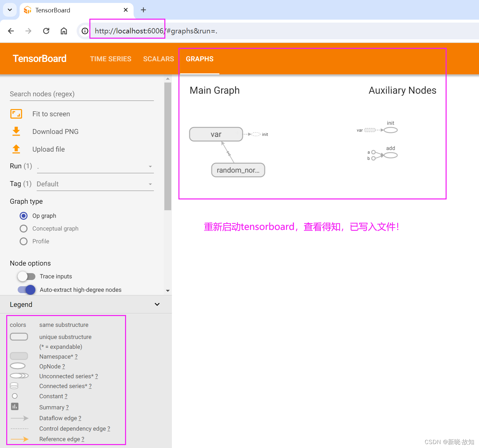
Task: Collapse the Legend panel chevron
Action: point(157,304)
